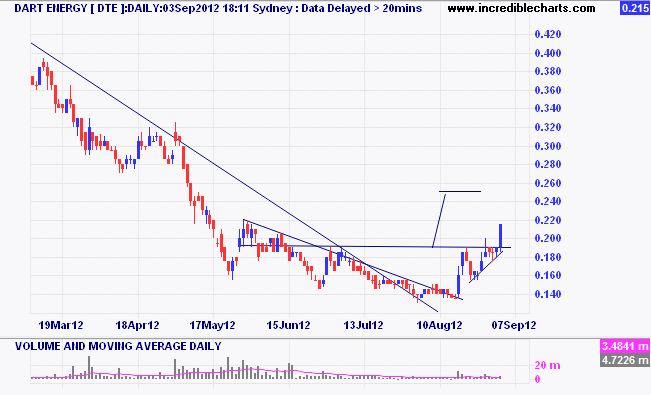The width and height of the screenshot is (651, 395).
Task: Click the 18Apr12 date label
Action: tap(137, 325)
